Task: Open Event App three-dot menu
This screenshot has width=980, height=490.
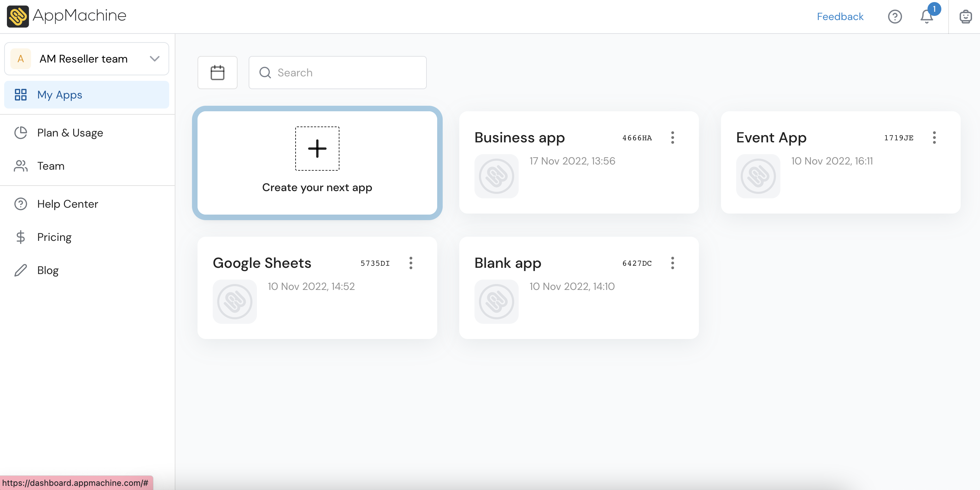Action: [934, 138]
